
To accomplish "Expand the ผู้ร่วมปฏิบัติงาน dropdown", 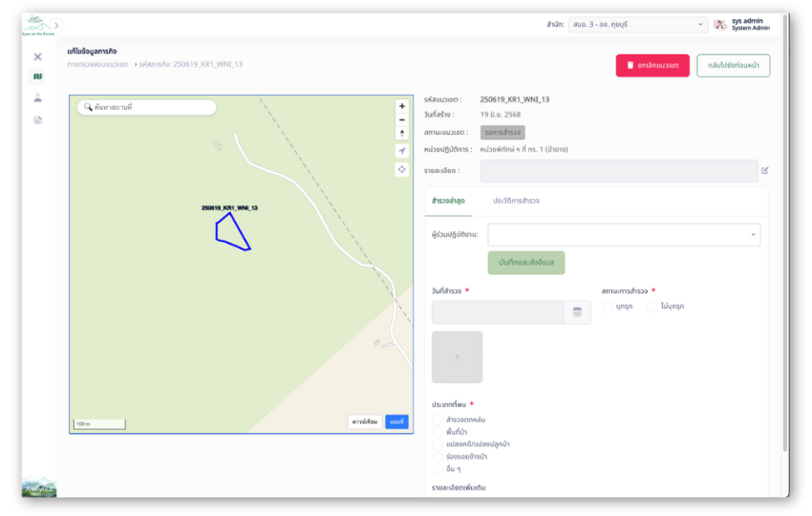I will click(x=624, y=234).
